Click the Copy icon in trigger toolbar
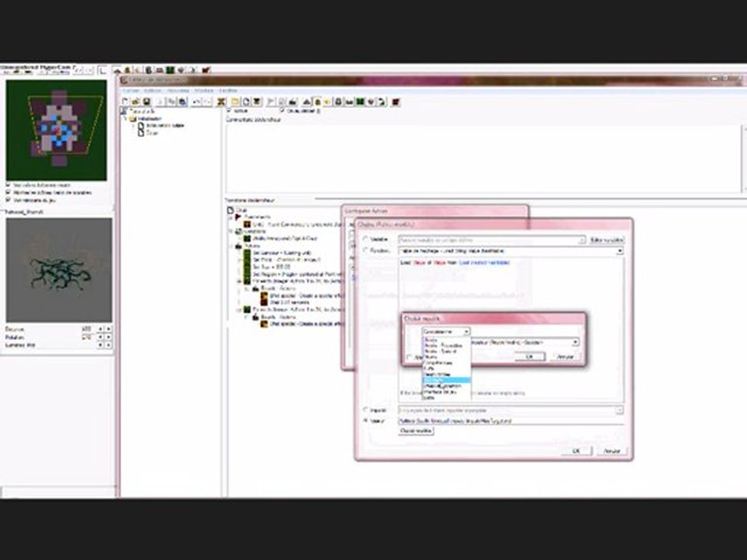This screenshot has height=560, width=747. pyautogui.click(x=172, y=101)
